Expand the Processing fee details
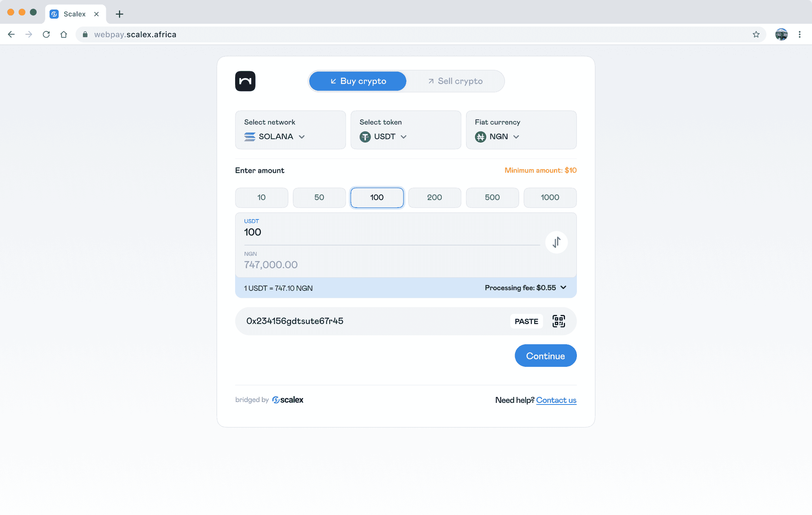Screen dimensions: 812x515 [526, 288]
